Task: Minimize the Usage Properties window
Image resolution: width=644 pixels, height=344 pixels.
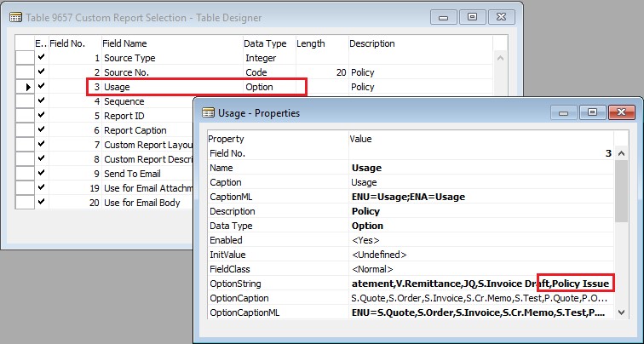Action: (564, 112)
